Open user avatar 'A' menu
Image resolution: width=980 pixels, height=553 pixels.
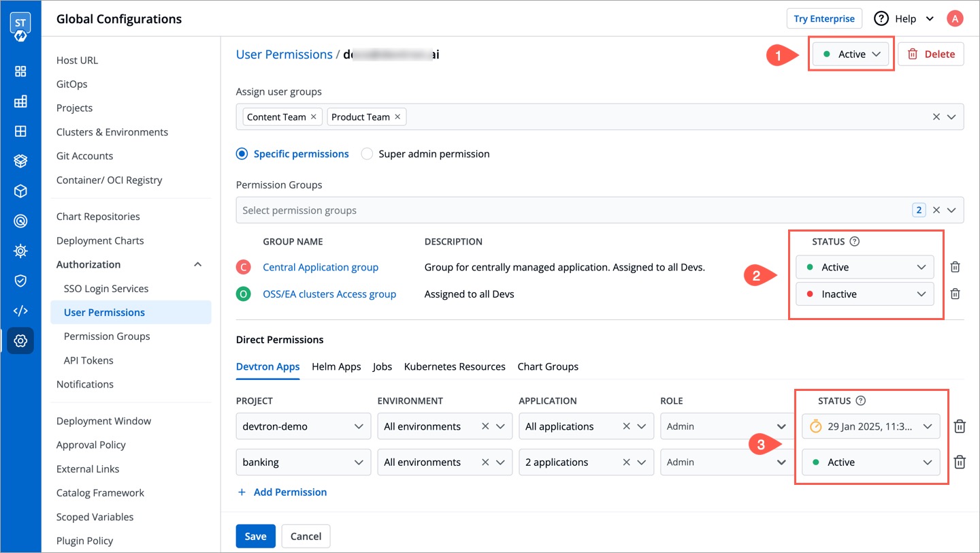pyautogui.click(x=955, y=18)
